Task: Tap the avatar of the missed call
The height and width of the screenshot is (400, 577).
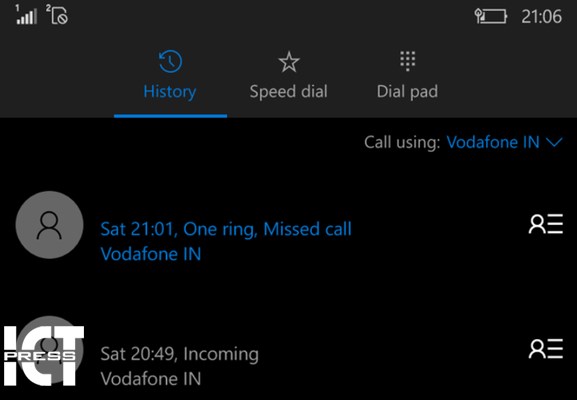Action: [x=49, y=225]
